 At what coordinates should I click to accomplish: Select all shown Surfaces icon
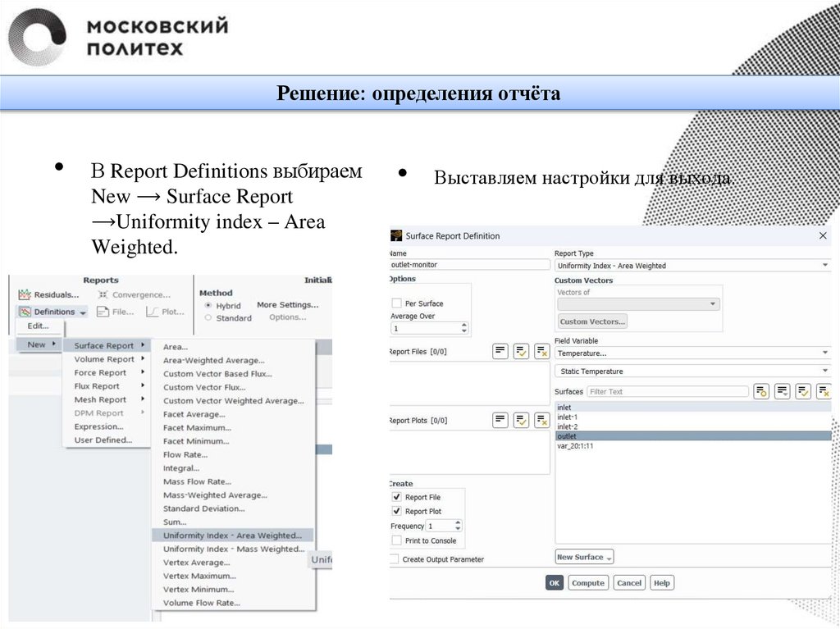tap(803, 392)
